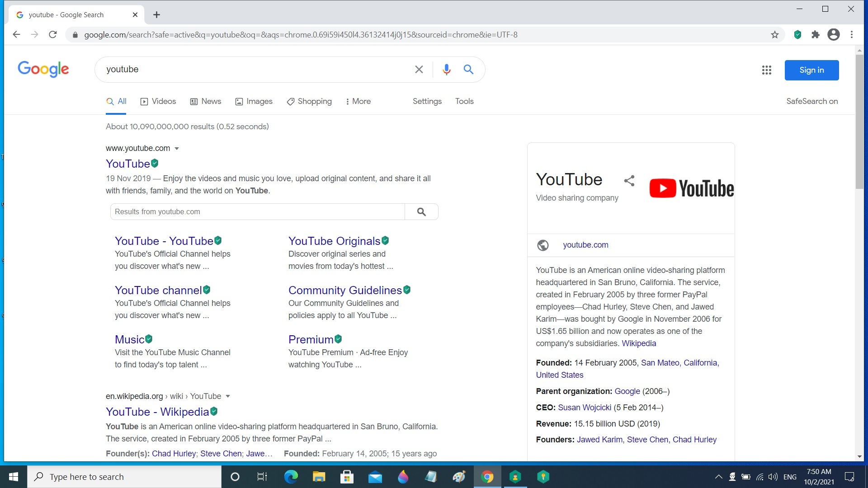Click the Google search box containing youtube
This screenshot has width=868, height=488.
258,70
